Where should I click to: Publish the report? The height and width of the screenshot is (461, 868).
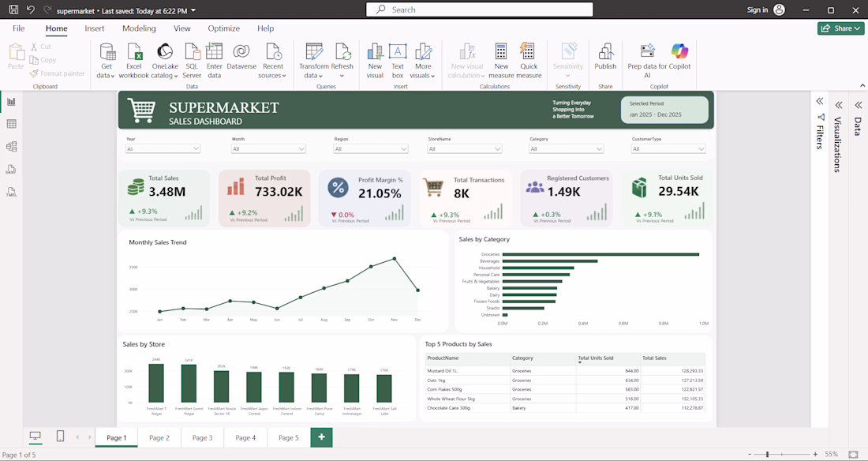pyautogui.click(x=605, y=57)
